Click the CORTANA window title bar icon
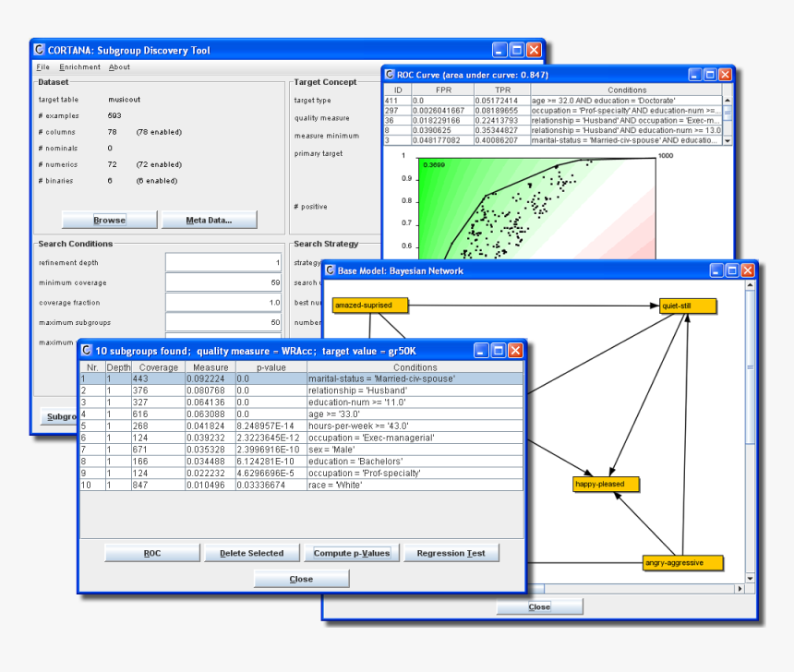This screenshot has height=672, width=794. [39, 50]
